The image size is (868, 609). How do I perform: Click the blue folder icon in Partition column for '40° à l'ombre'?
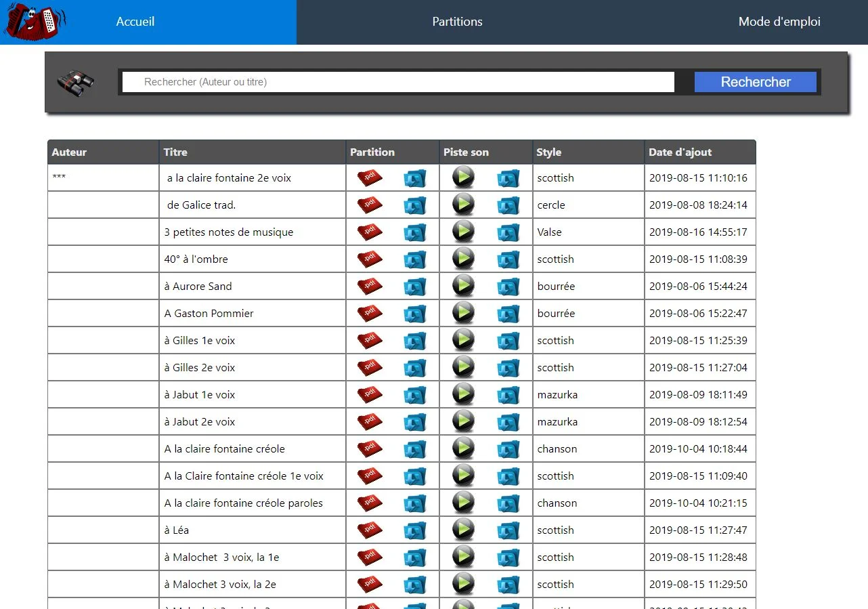[414, 259]
